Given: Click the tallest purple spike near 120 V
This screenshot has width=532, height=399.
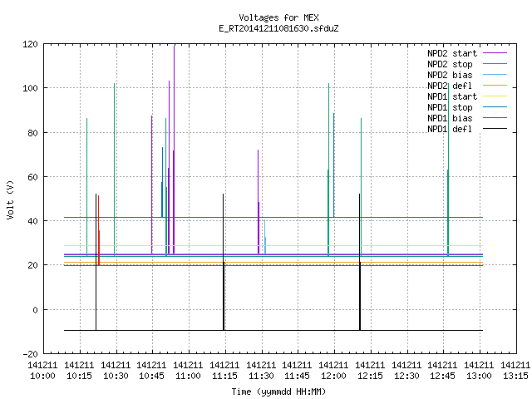Looking at the screenshot, I should 174,150.
